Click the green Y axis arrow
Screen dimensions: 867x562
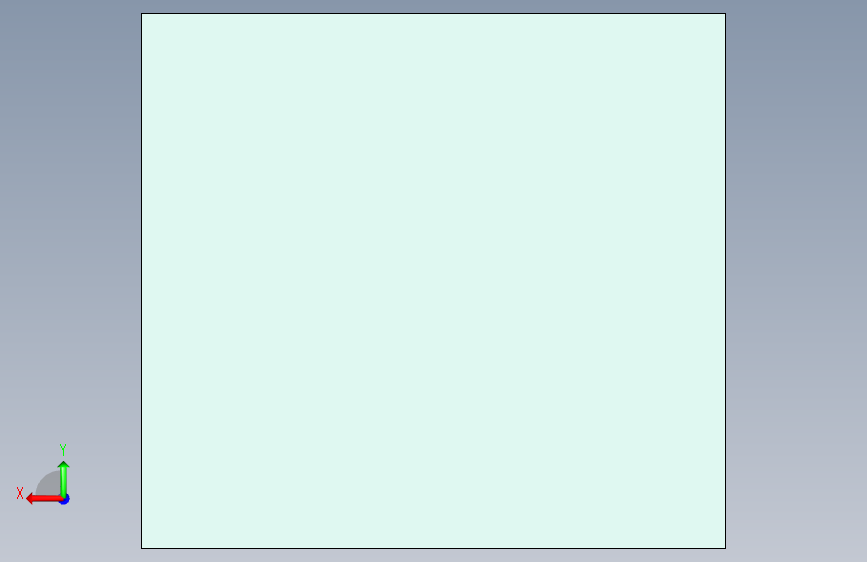[64, 480]
